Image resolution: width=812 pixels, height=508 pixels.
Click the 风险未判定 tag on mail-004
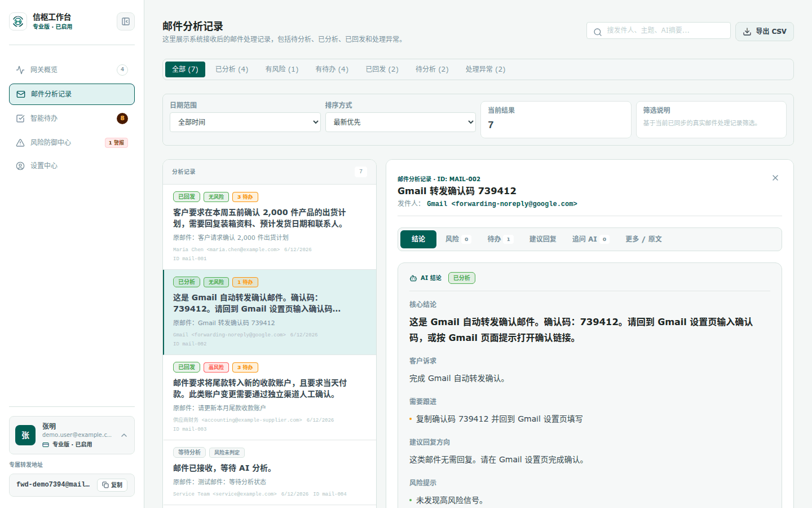point(227,453)
